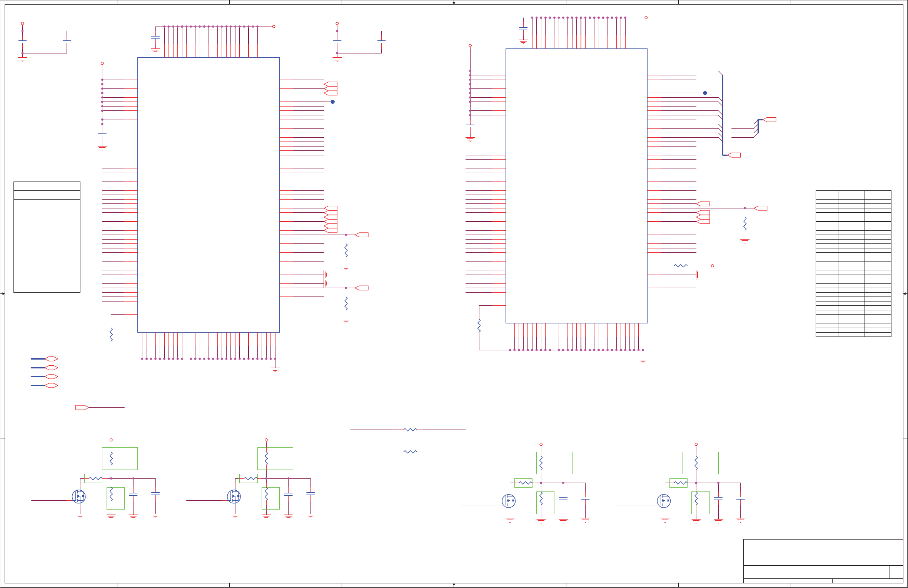The width and height of the screenshot is (908, 588).
Task: Select the right-pointing port below the four bus ports
Action: coord(82,408)
